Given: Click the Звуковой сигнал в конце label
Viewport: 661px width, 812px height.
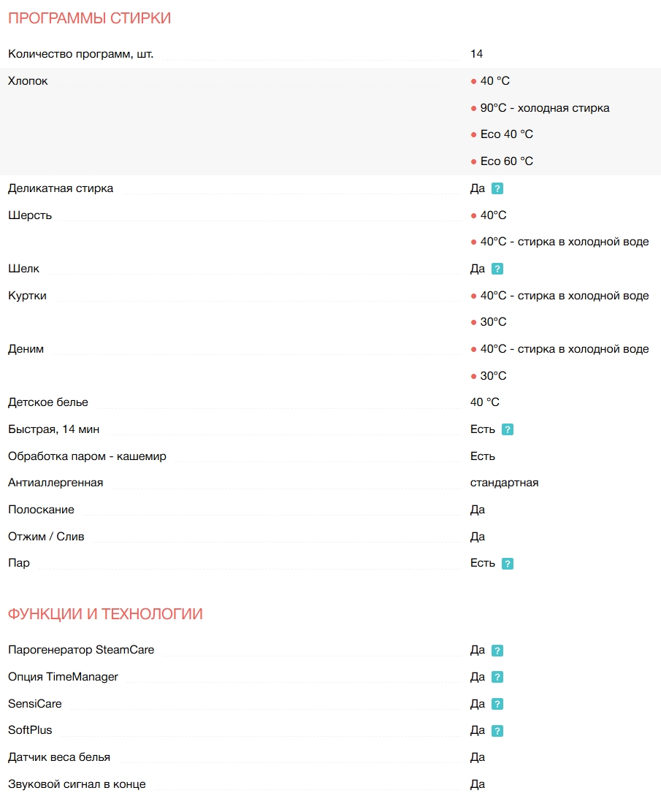Looking at the screenshot, I should point(77,784).
